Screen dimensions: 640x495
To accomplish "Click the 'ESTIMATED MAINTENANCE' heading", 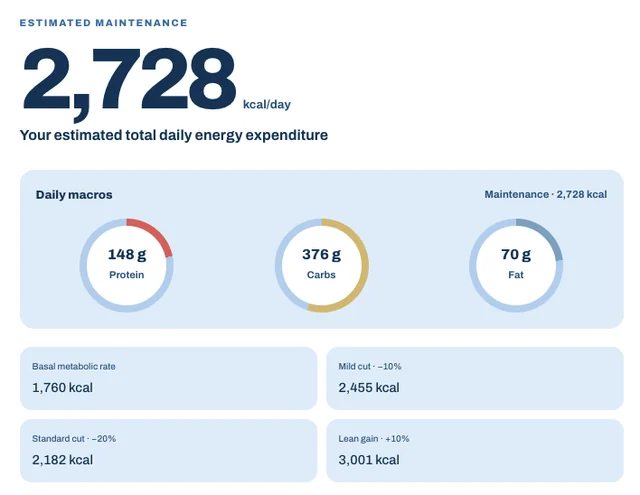I will 103,23.
